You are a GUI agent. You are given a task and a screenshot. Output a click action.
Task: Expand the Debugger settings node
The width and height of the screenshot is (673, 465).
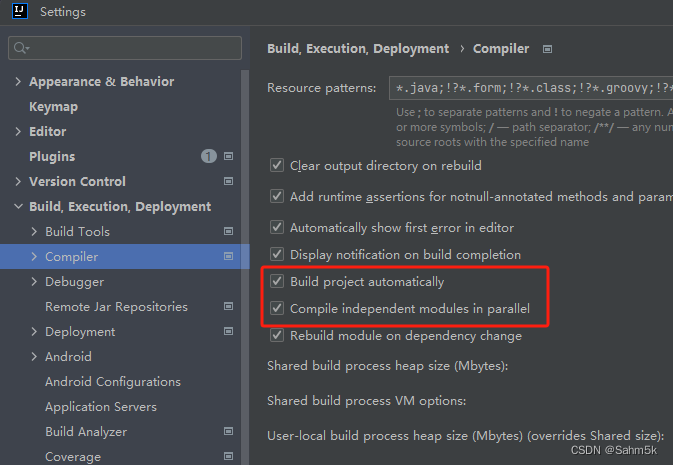tap(34, 282)
